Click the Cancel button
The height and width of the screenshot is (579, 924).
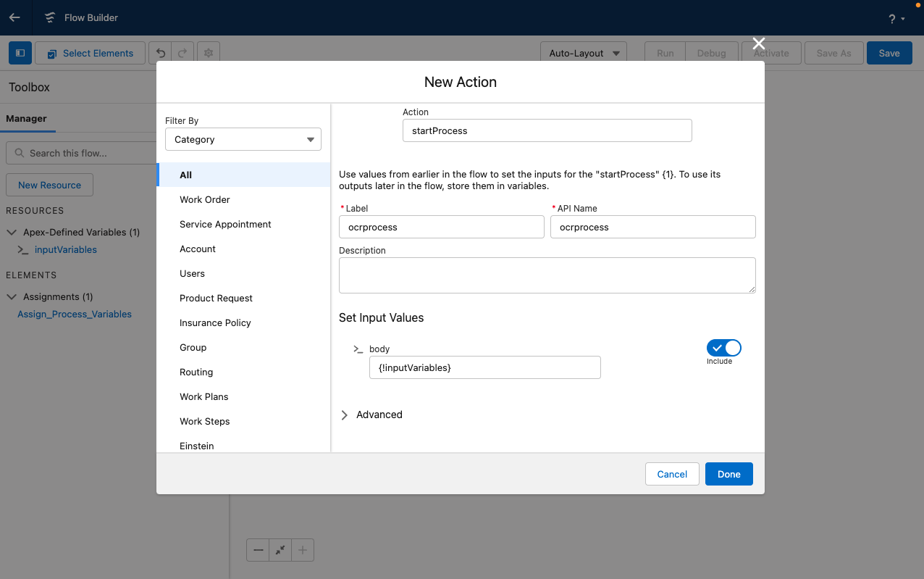click(x=672, y=474)
